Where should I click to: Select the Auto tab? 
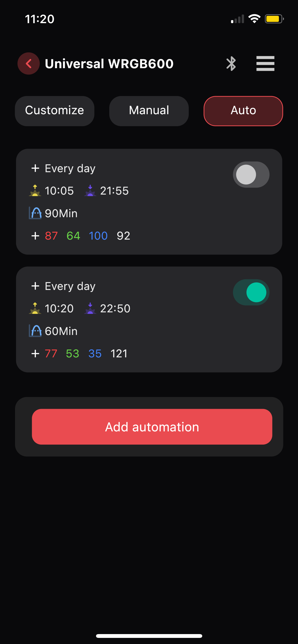pyautogui.click(x=243, y=111)
